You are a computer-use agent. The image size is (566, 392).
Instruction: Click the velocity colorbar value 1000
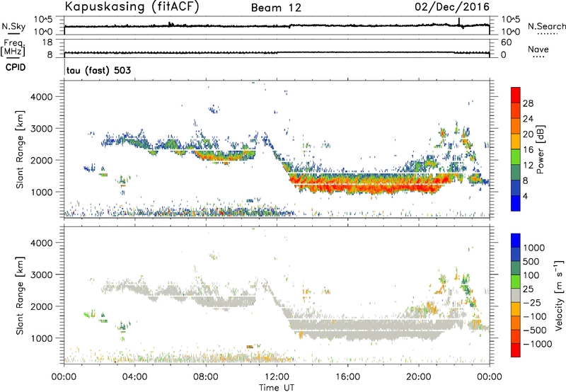tap(533, 248)
